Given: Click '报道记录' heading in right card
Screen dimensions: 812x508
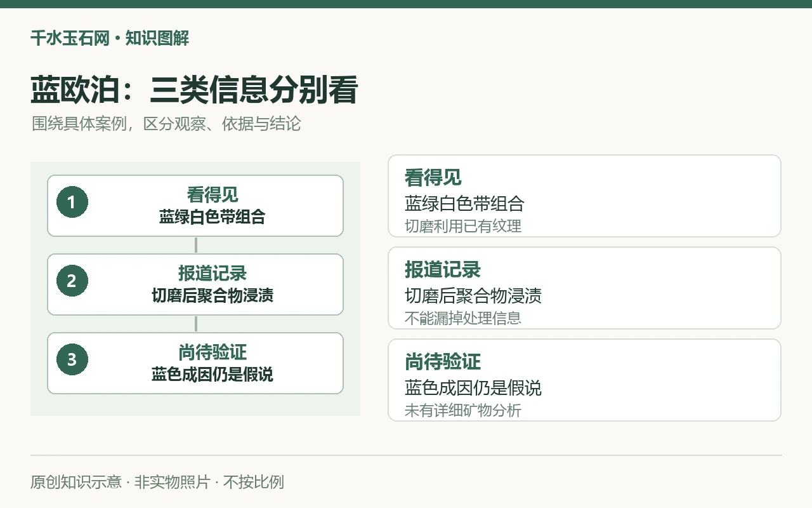Looking at the screenshot, I should point(443,269).
